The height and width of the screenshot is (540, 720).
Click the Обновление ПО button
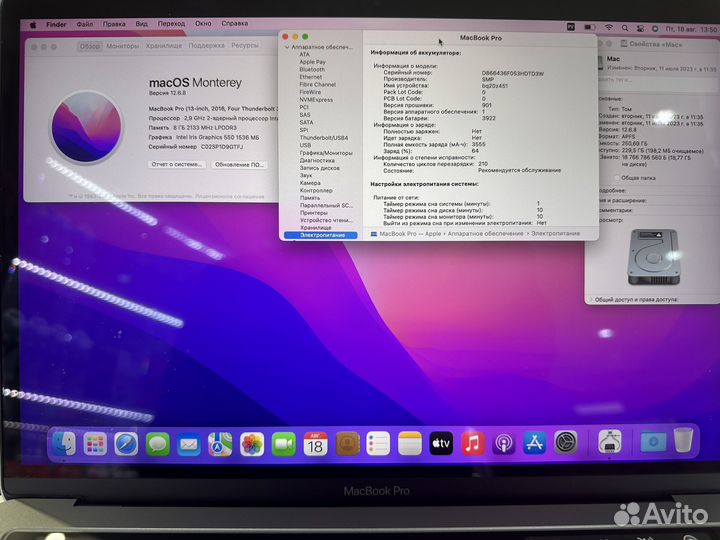point(239,164)
